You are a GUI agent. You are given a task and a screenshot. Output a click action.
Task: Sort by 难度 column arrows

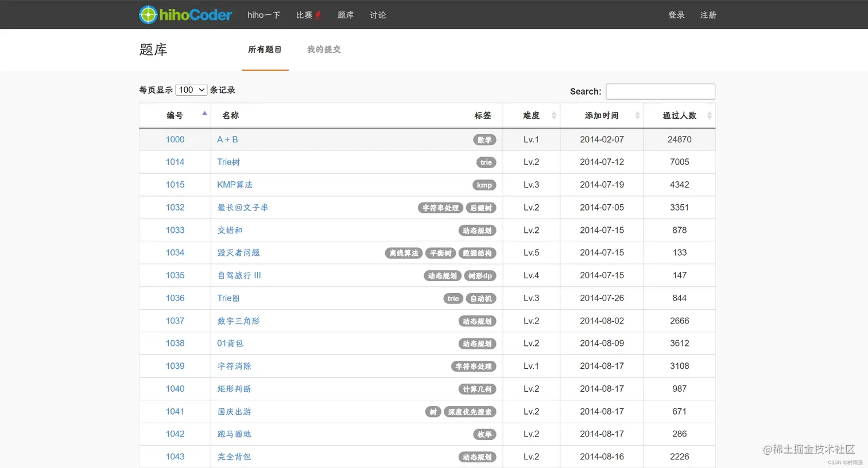[x=554, y=115]
